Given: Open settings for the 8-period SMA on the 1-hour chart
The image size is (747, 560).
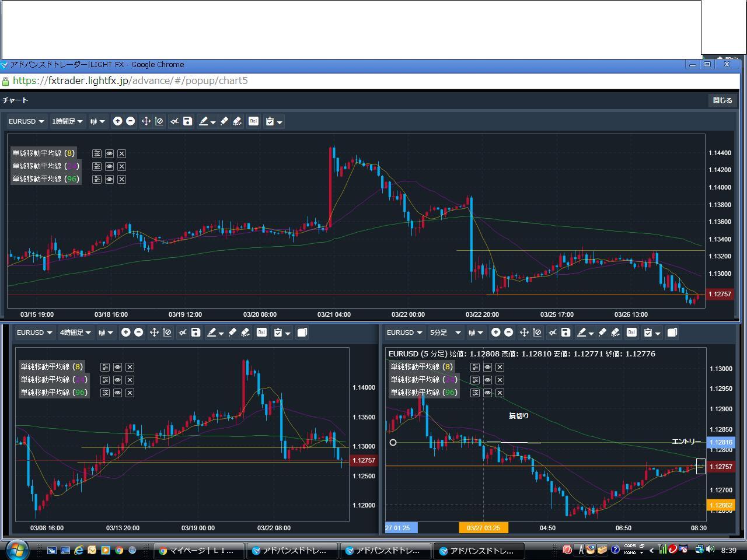Looking at the screenshot, I should (x=97, y=153).
